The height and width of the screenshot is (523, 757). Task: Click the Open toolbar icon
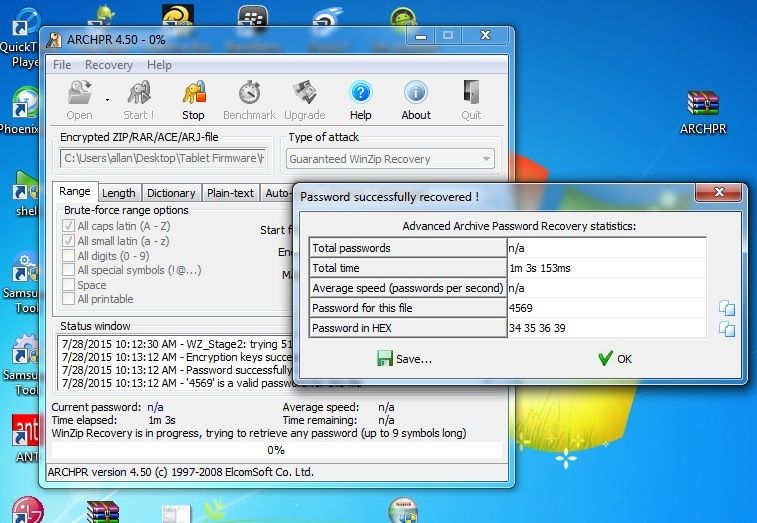point(80,99)
